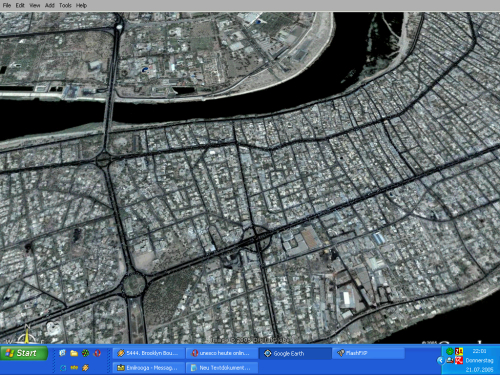This screenshot has height=375, width=500.
Task: Open the Edit menu
Action: 20,5
